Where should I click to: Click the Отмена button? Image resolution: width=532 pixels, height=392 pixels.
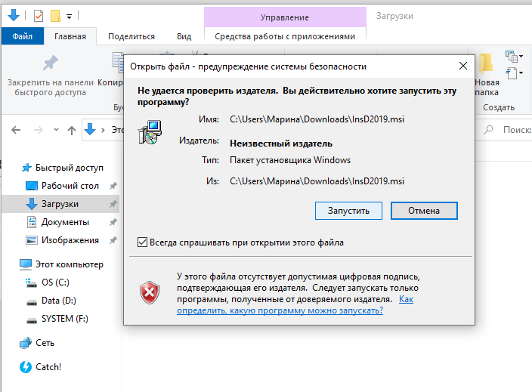[x=424, y=211]
